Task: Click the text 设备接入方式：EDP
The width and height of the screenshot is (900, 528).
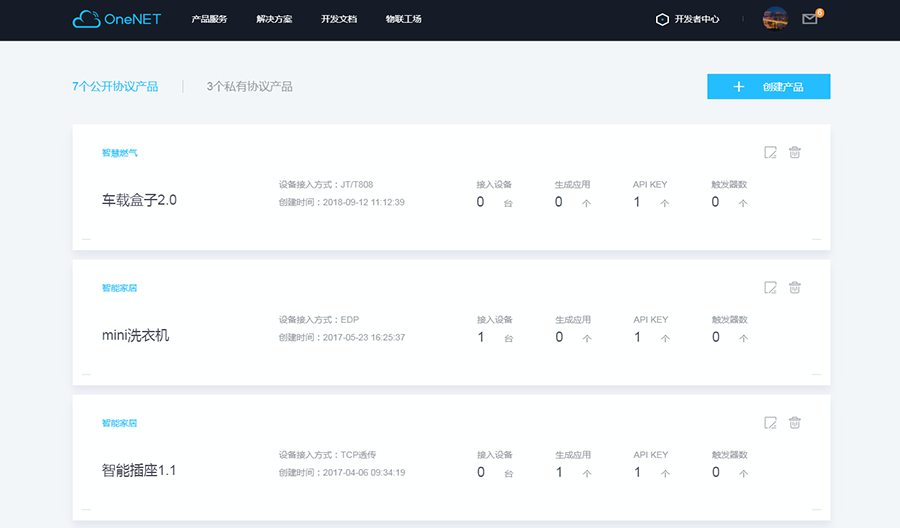Action: [319, 320]
